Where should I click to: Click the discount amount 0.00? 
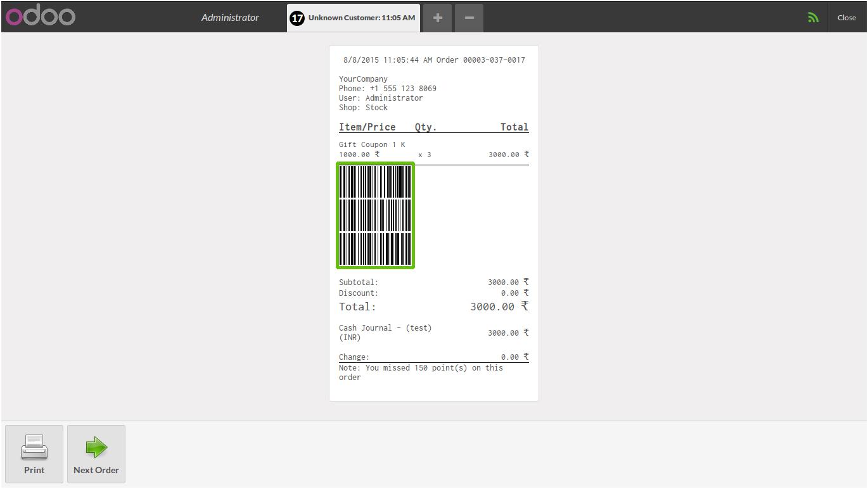point(514,293)
